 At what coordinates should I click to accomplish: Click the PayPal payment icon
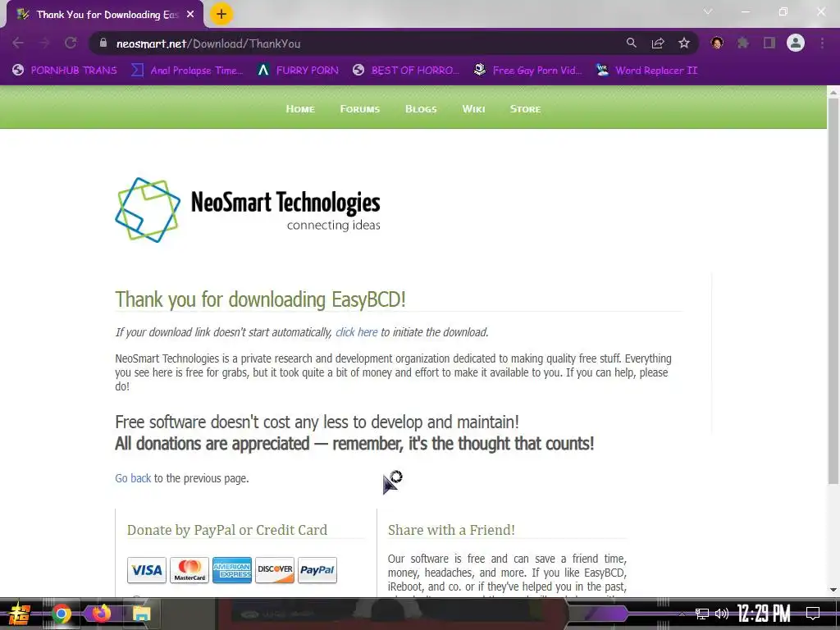(317, 570)
